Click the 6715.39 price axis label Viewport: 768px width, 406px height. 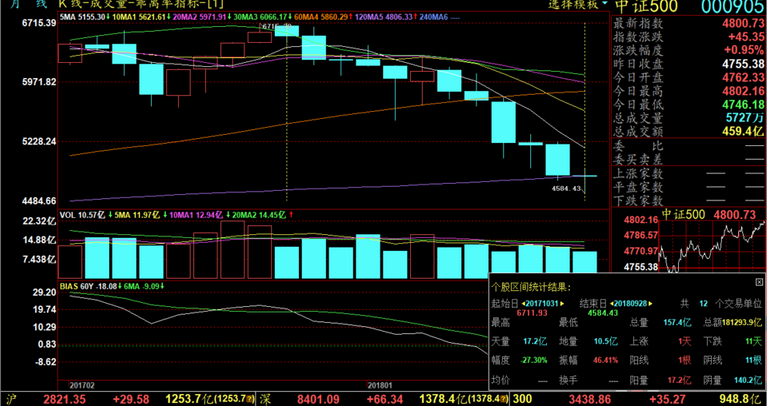click(39, 23)
